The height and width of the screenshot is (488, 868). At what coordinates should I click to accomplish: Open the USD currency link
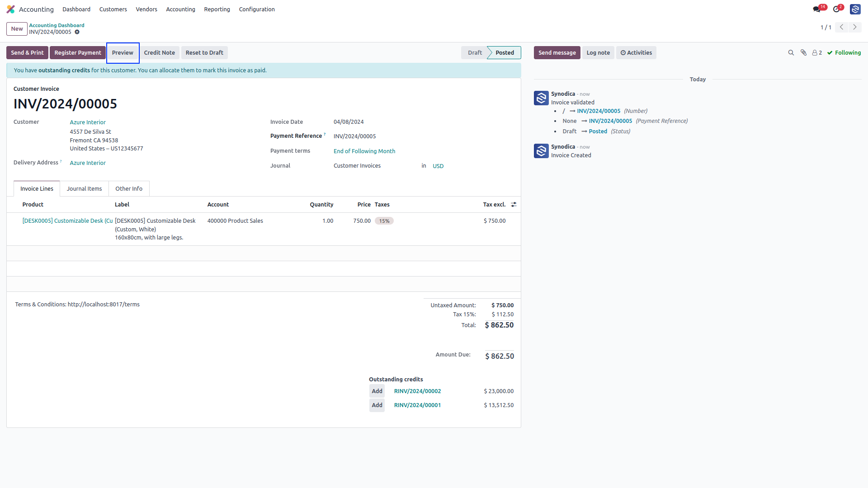pyautogui.click(x=438, y=166)
